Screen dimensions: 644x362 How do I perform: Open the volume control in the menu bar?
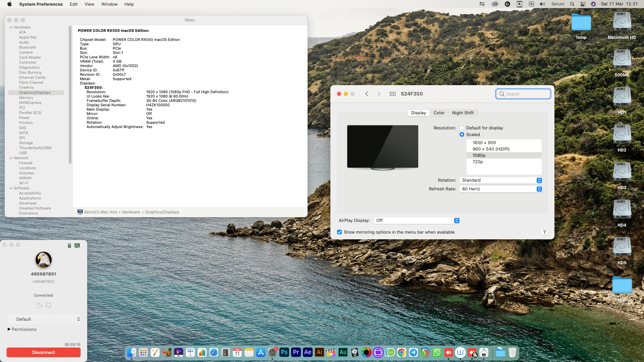click(542, 4)
